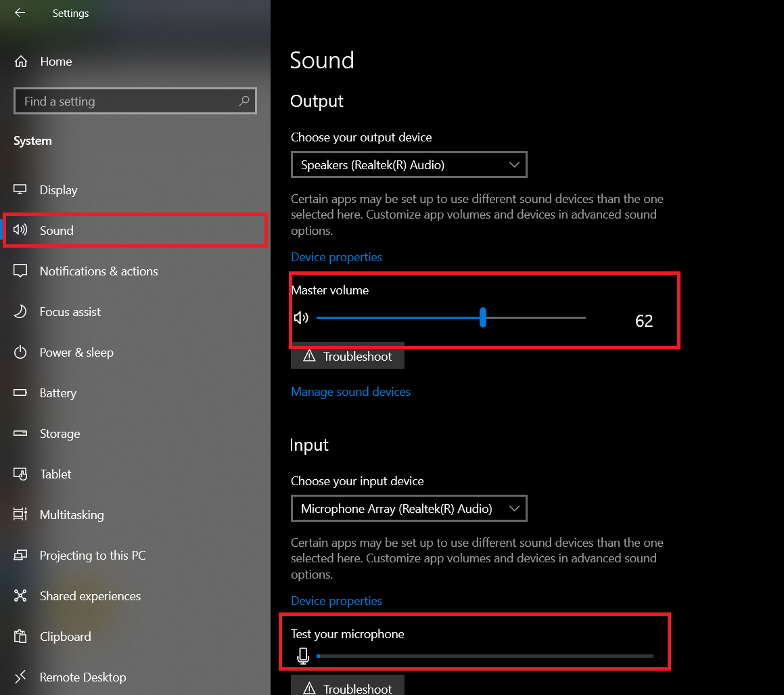Click the microphone icon under Input

click(x=303, y=656)
